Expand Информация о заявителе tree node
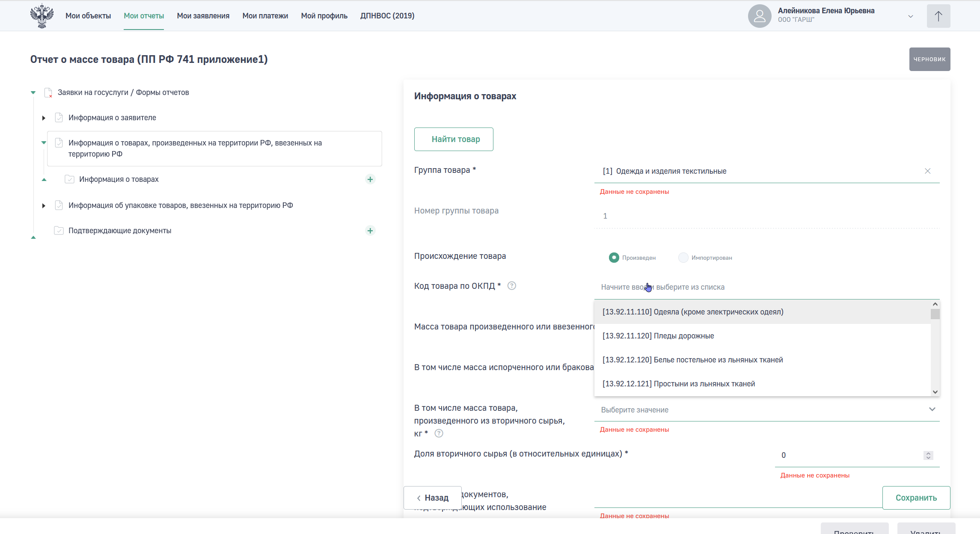 point(44,118)
